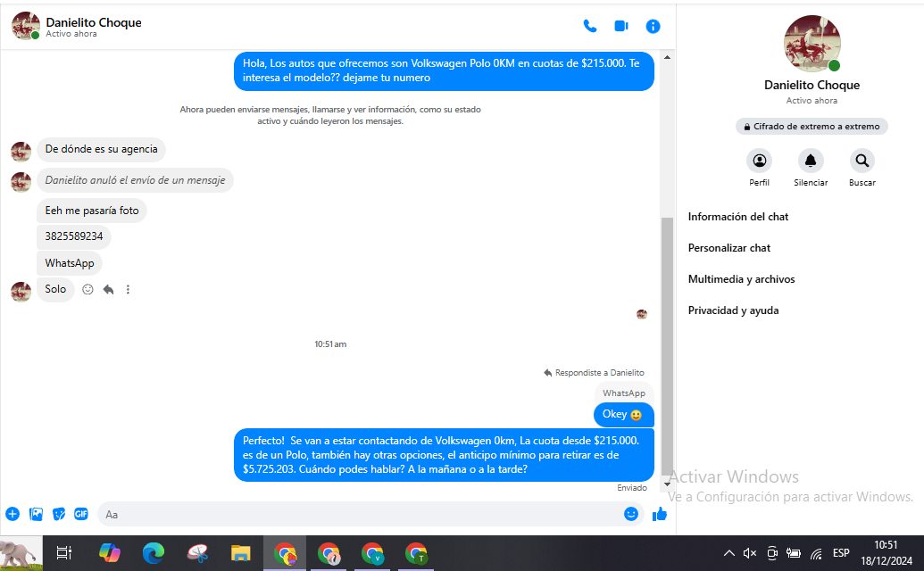
Task: Open the GIF picker
Action: click(x=81, y=514)
